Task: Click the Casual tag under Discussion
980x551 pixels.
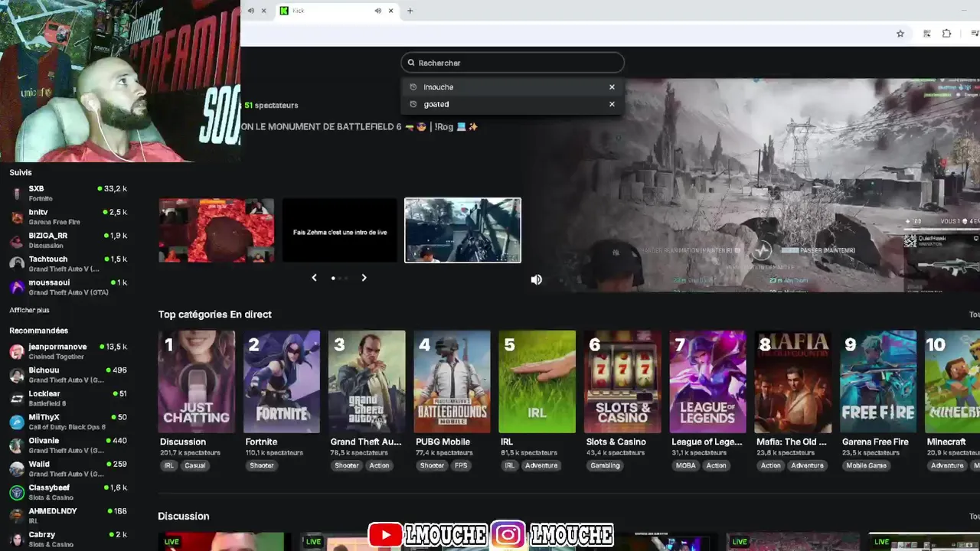Action: click(194, 465)
